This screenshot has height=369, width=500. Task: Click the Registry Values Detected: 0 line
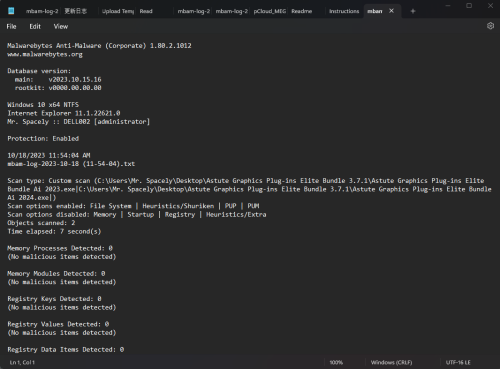point(58,324)
